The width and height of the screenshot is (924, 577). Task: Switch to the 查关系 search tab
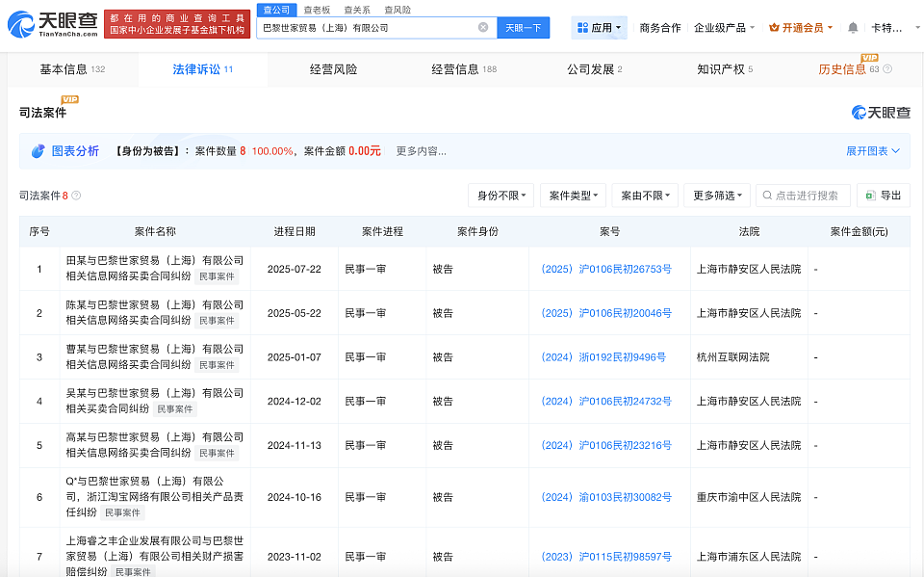pyautogui.click(x=357, y=10)
